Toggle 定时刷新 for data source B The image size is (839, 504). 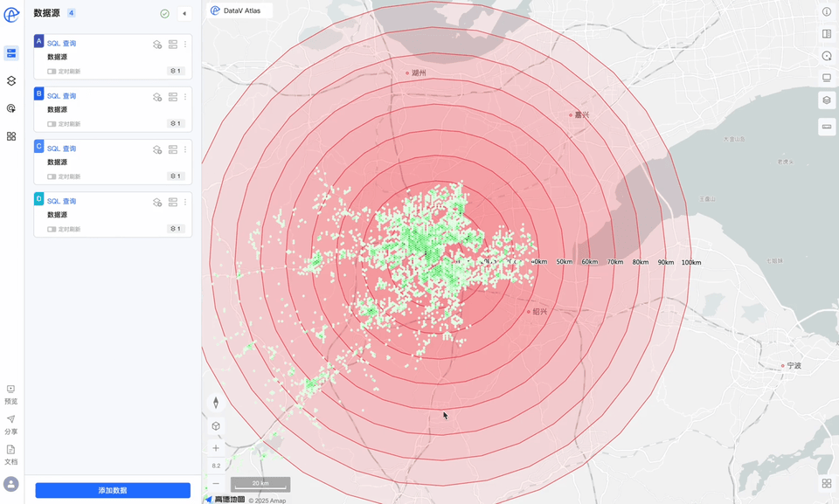pos(52,123)
